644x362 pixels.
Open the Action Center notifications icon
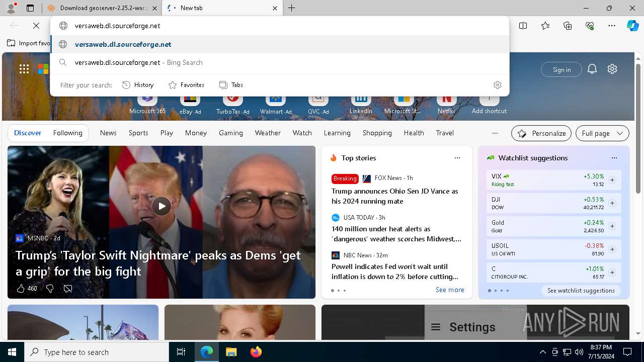point(627,352)
